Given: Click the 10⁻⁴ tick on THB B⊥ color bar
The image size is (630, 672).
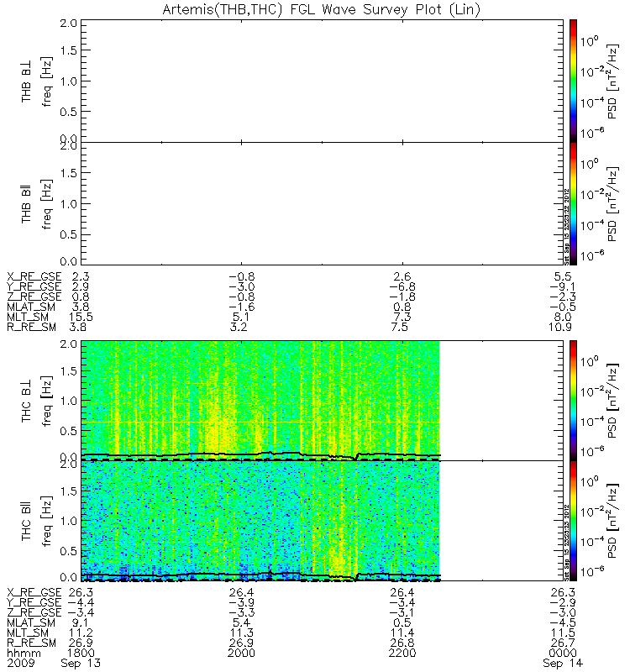Looking at the screenshot, I should [x=592, y=102].
